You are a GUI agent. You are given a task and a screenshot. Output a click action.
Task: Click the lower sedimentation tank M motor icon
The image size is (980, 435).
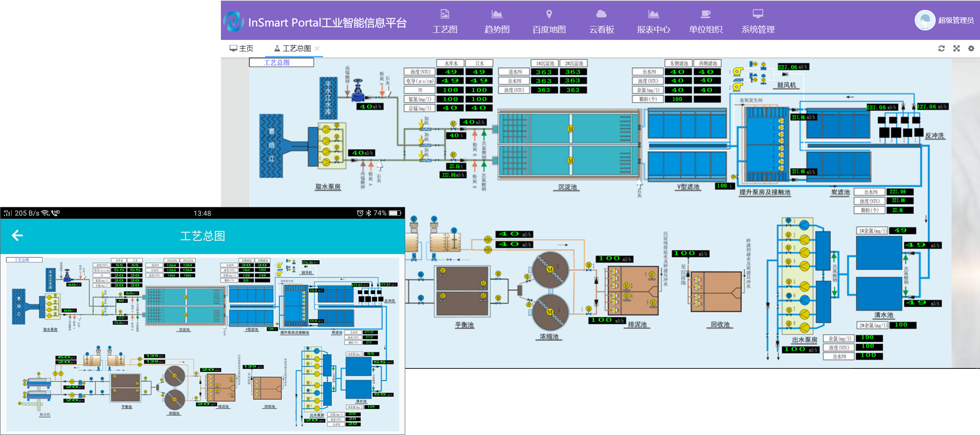(x=570, y=161)
